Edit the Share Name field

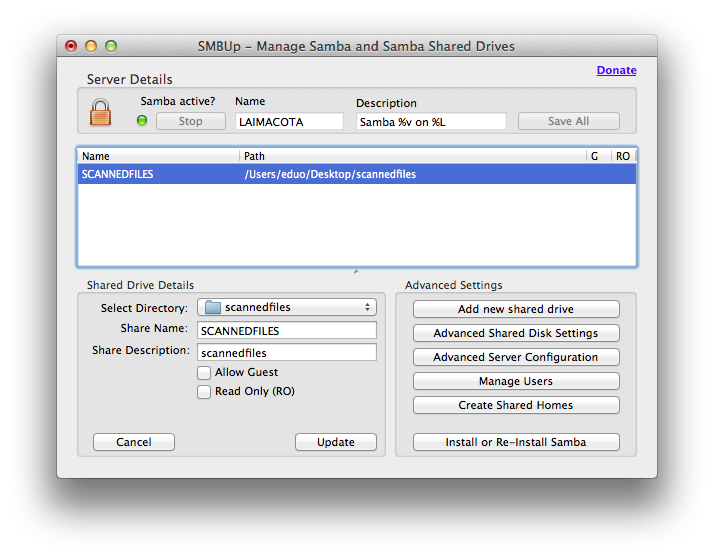[287, 331]
